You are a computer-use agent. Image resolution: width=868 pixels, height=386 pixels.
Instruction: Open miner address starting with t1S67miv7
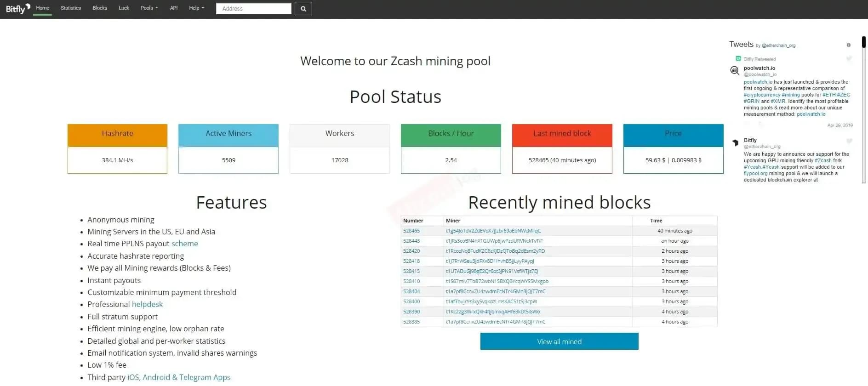[497, 281]
